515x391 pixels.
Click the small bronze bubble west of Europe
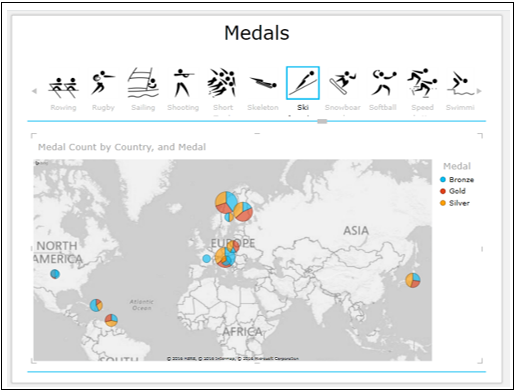click(207, 258)
